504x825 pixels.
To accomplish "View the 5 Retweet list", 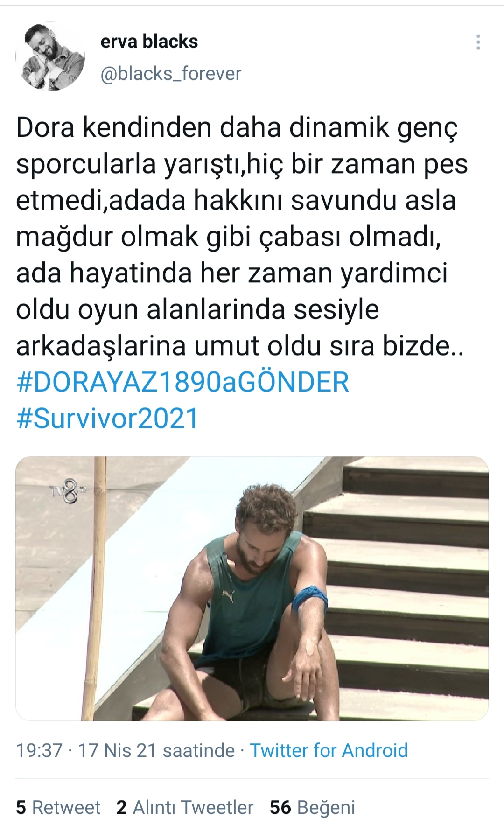I will tap(58, 808).
